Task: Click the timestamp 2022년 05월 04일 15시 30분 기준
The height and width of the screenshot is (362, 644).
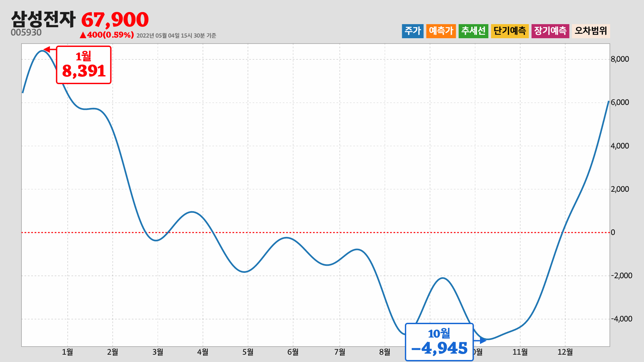Action: pyautogui.click(x=176, y=36)
